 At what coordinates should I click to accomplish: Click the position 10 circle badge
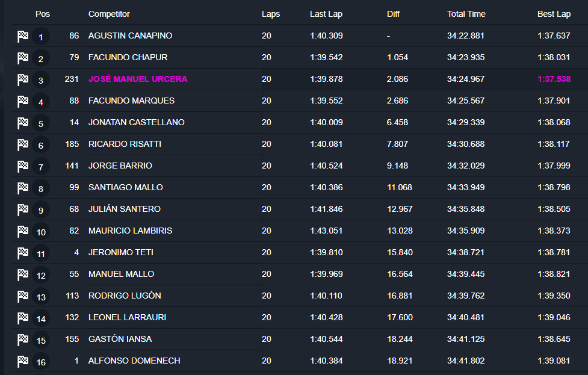[x=41, y=232]
